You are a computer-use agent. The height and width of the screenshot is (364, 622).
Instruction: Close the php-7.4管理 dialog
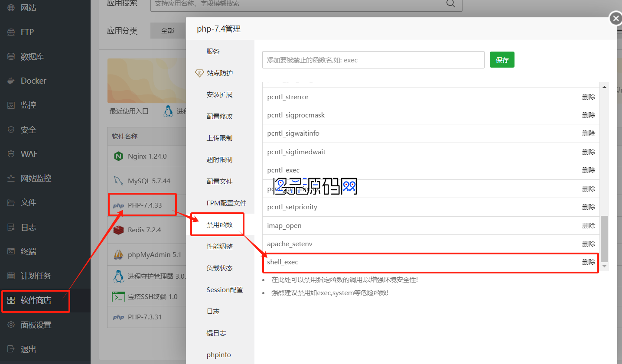point(615,19)
